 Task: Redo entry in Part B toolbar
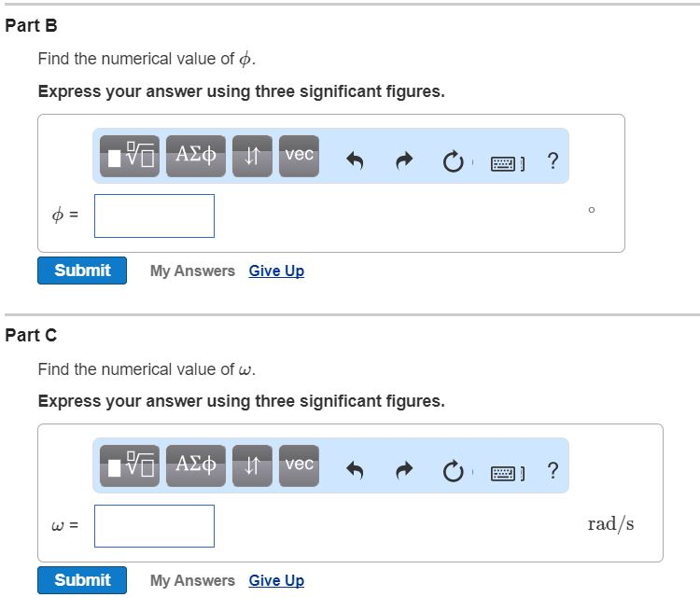[x=403, y=161]
